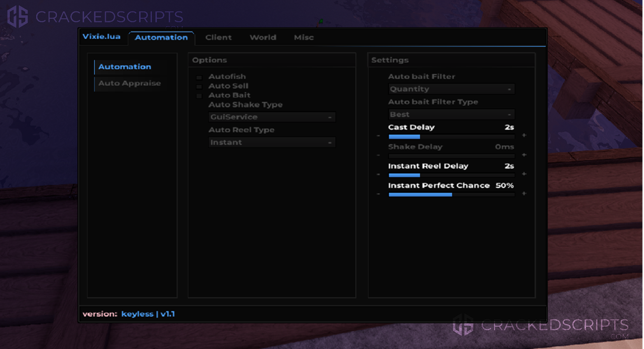Increase Cast Delay with plus button
The image size is (644, 349).
pos(524,135)
